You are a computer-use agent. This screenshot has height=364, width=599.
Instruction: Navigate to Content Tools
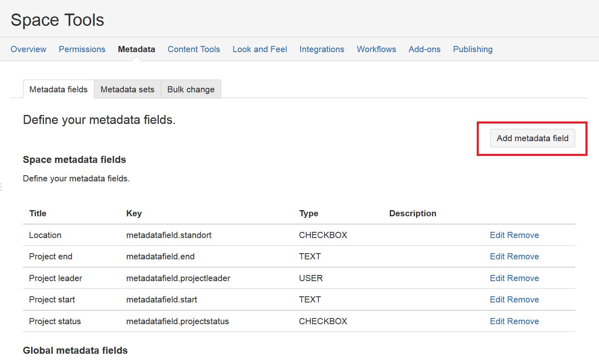[194, 49]
